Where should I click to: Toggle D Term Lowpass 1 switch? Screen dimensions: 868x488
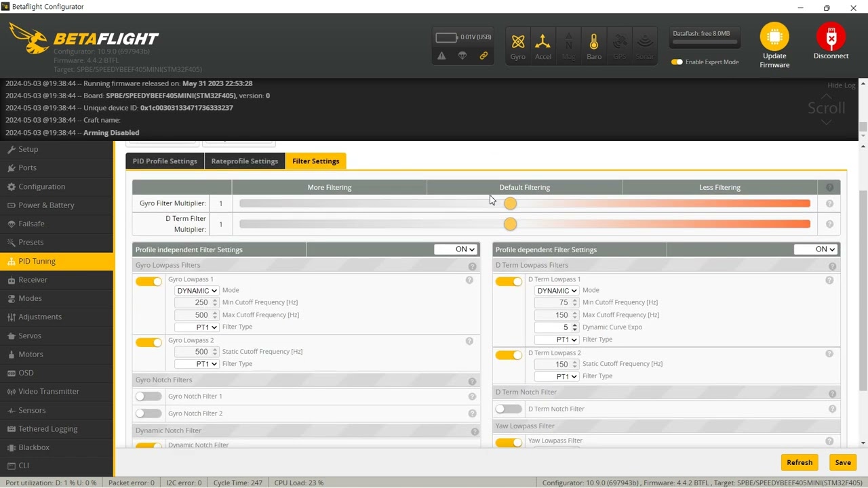tap(509, 281)
